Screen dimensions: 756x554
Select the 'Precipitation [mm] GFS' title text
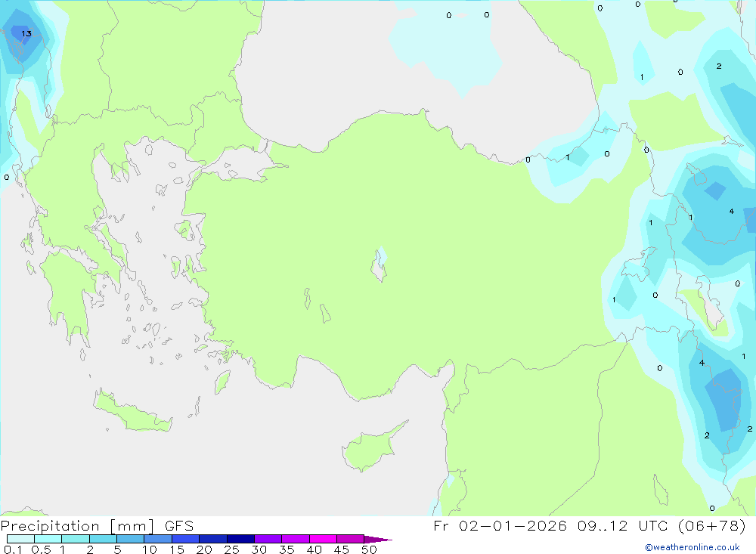(x=97, y=525)
